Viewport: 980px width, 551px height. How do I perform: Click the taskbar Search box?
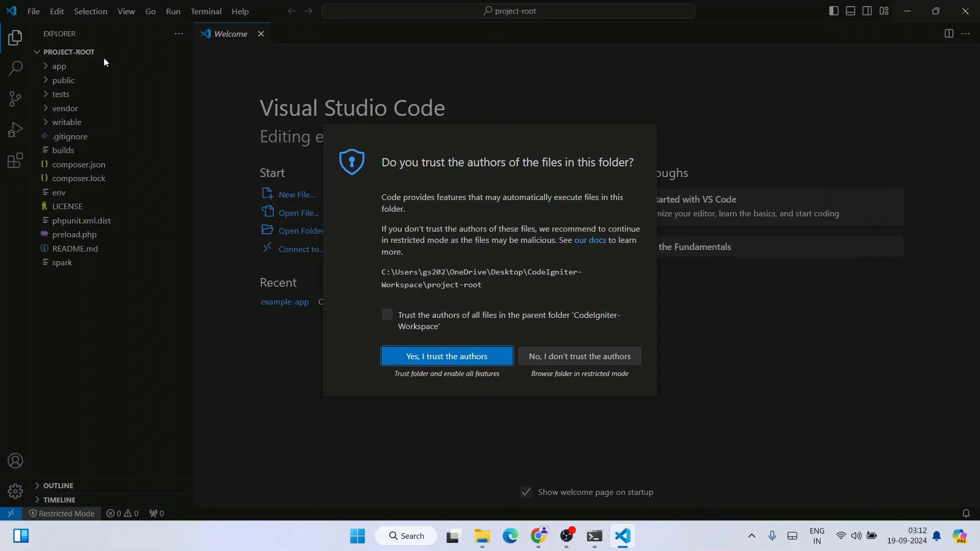(x=406, y=536)
